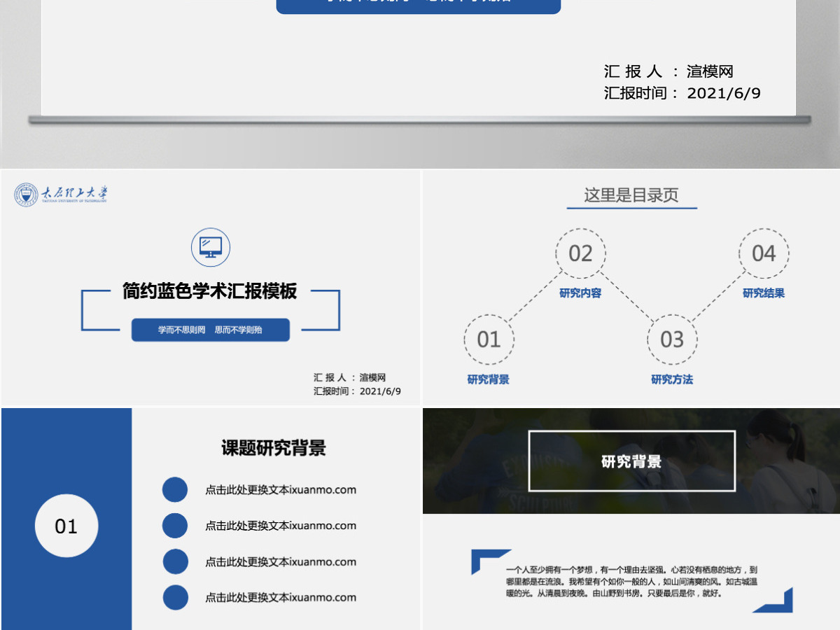Select the 研究内容 label
The height and width of the screenshot is (630, 840).
click(x=580, y=293)
